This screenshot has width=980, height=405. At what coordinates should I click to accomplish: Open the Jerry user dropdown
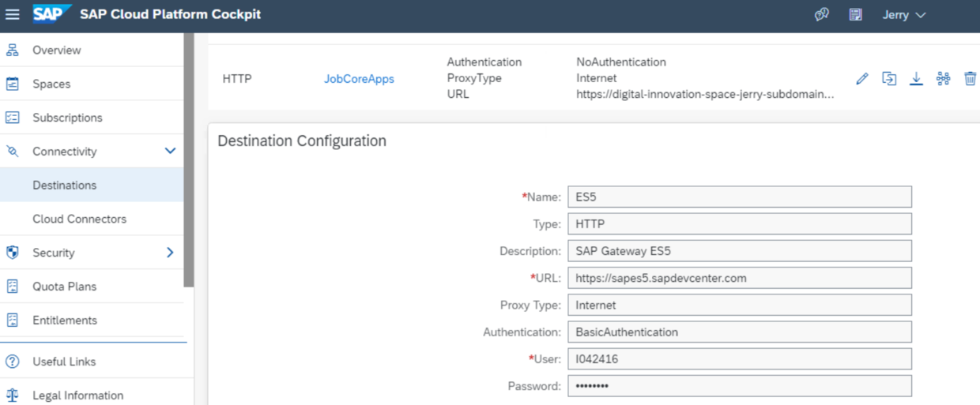[903, 14]
